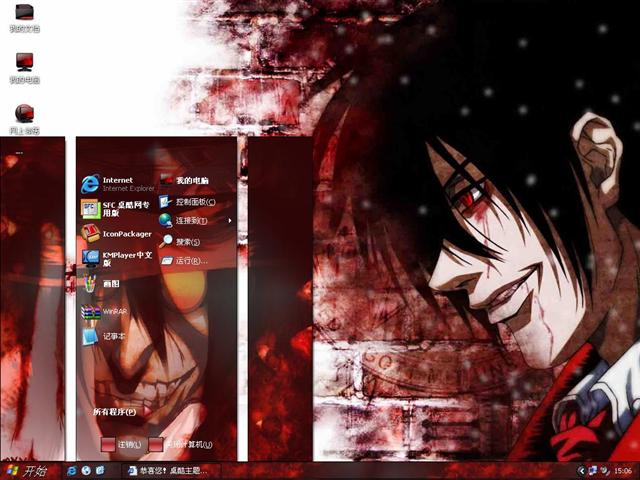640x480 pixels.
Task: Click the globe quick launch icon
Action: point(86,471)
